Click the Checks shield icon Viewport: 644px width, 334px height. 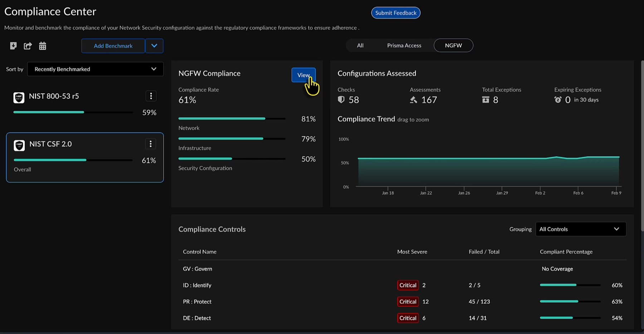pos(341,100)
